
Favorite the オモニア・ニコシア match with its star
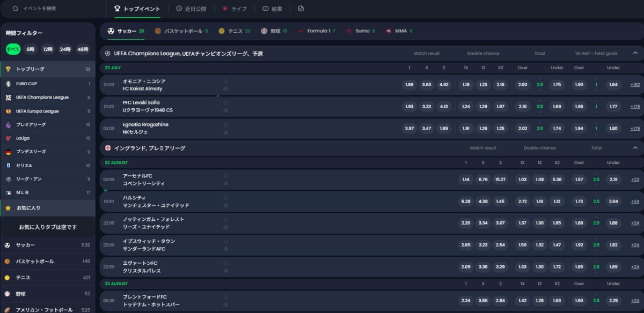pyautogui.click(x=225, y=81)
